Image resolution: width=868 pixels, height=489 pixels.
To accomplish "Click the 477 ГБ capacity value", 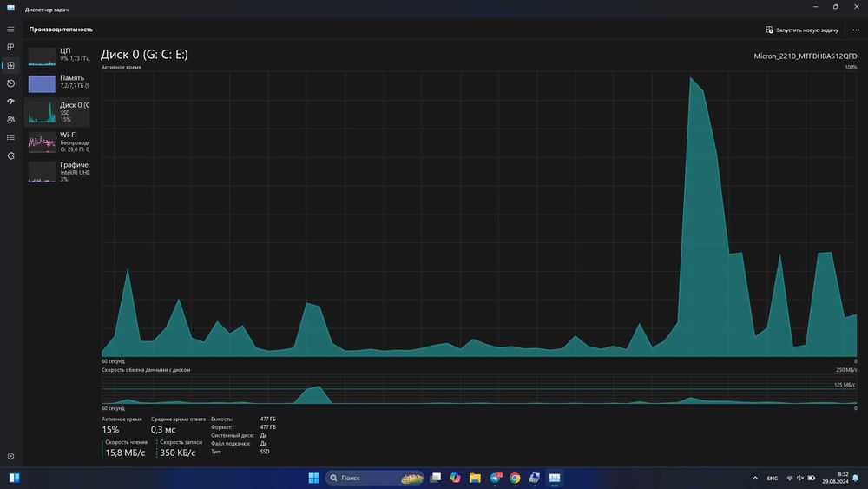I will 268,420.
